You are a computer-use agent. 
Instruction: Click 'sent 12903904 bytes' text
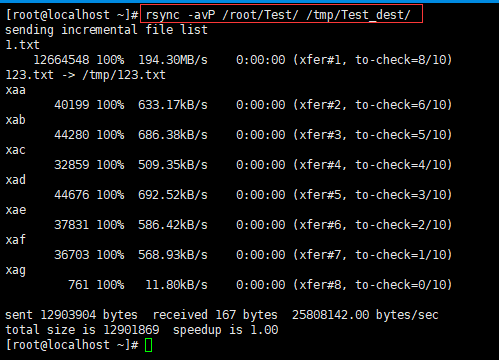coord(71,315)
